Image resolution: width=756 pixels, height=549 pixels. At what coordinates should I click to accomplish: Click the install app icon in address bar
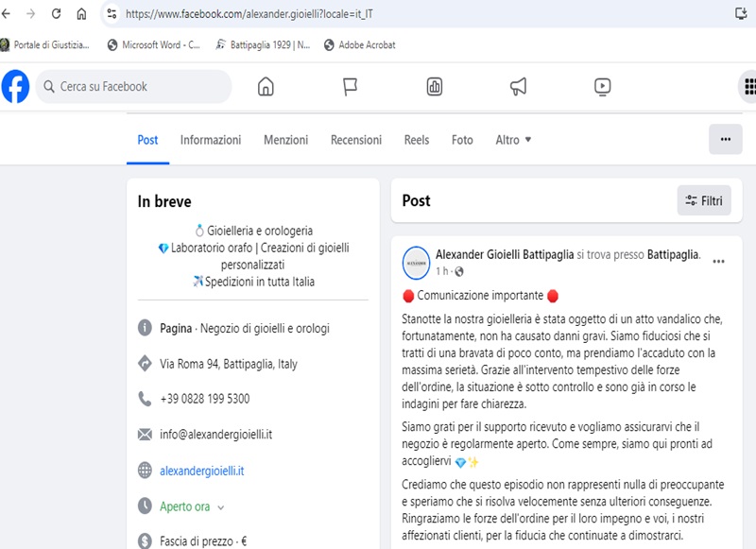coord(741,13)
